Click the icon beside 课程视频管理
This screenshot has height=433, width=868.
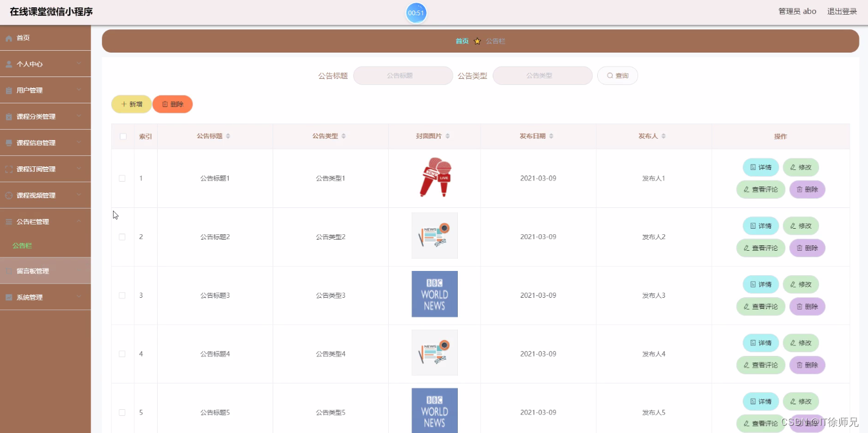click(9, 196)
